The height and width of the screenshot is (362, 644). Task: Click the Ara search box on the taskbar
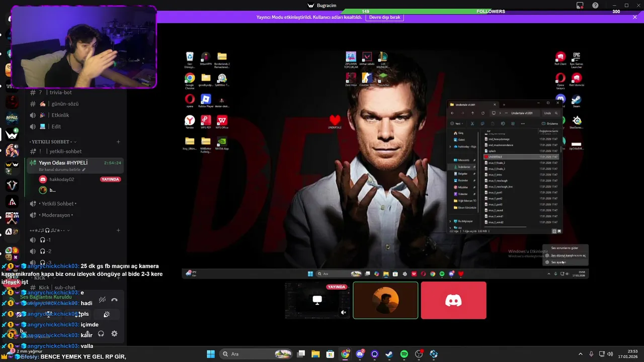(x=257, y=354)
